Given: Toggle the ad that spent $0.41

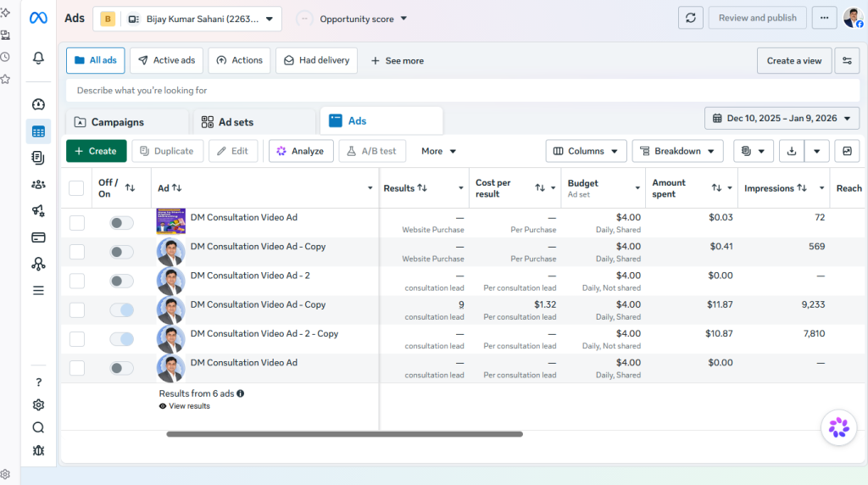Looking at the screenshot, I should click(121, 252).
